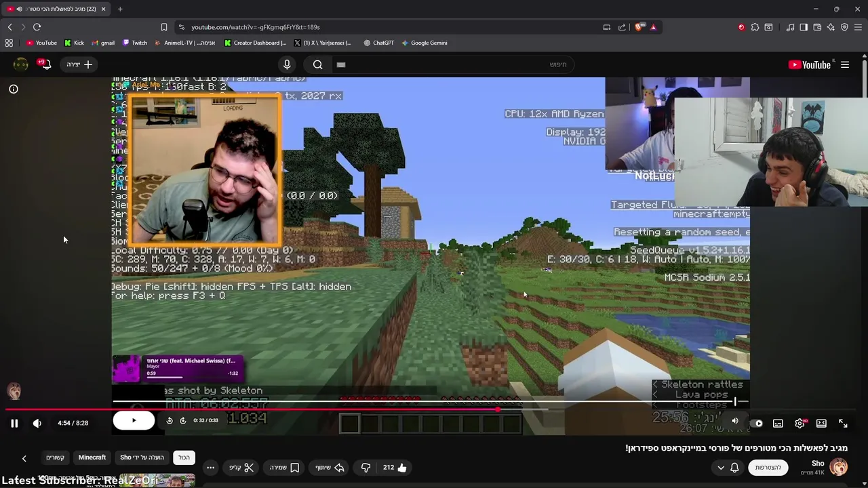Open the ChatGPT bookmark
This screenshot has height=488, width=868.
(378, 43)
